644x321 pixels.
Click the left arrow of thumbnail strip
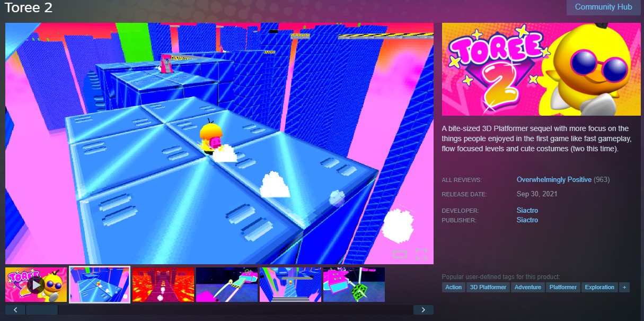pyautogui.click(x=15, y=310)
